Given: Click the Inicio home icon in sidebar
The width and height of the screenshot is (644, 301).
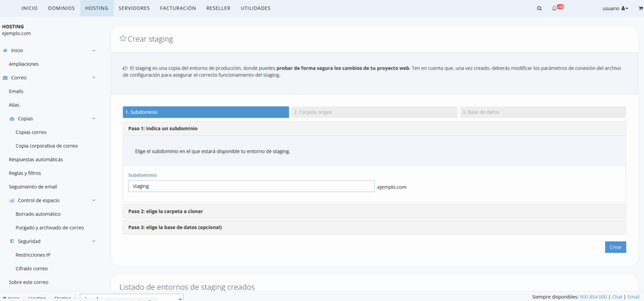Looking at the screenshot, I should pyautogui.click(x=5, y=50).
